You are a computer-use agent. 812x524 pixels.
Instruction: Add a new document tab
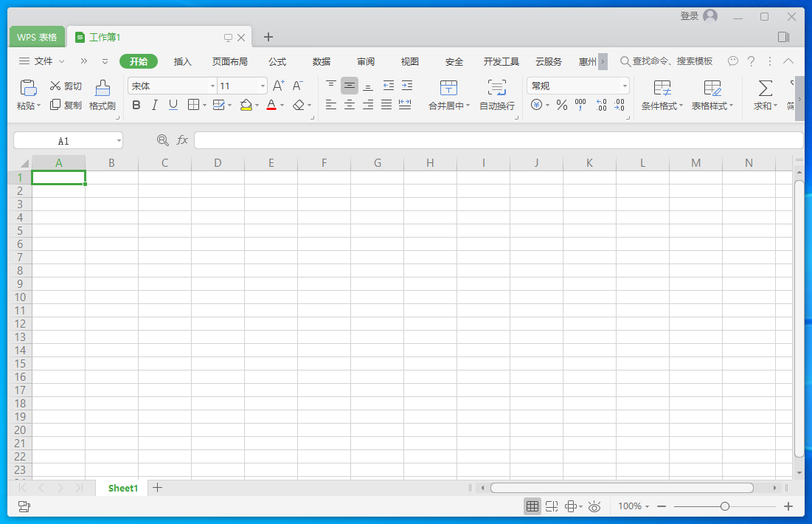pyautogui.click(x=268, y=37)
